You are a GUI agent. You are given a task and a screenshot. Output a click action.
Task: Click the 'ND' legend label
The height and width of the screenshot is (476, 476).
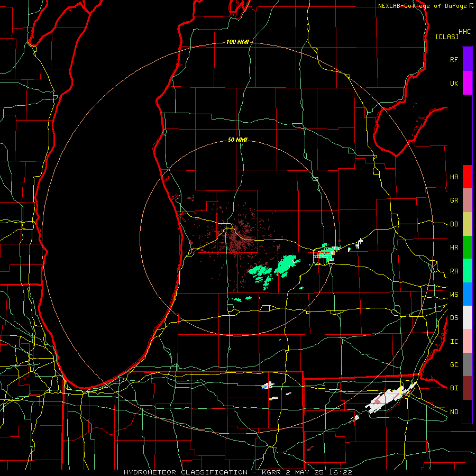click(454, 412)
